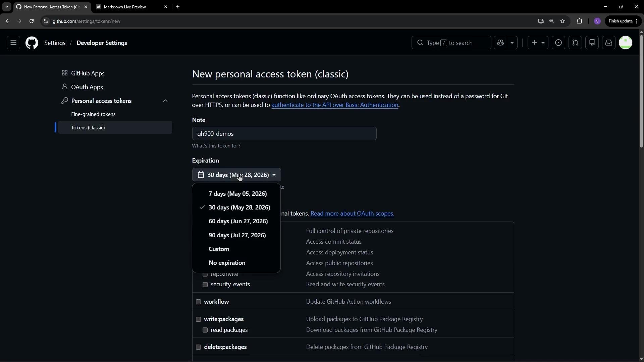Click the Note field containing gh900-demos
The width and height of the screenshot is (644, 362).
point(284,133)
